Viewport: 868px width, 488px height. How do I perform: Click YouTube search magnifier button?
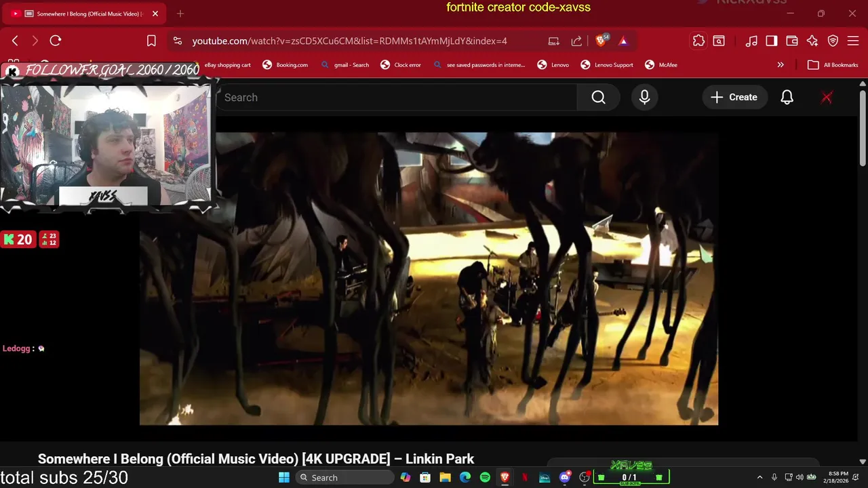coord(598,98)
